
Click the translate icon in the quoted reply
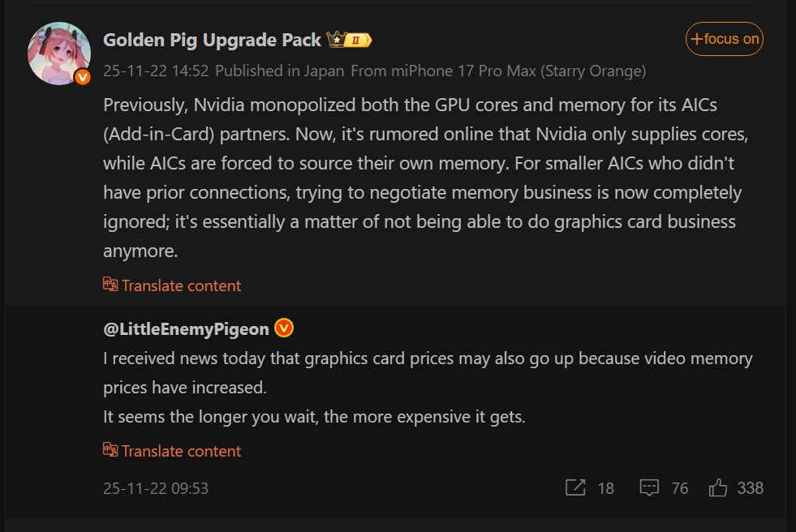pos(110,451)
